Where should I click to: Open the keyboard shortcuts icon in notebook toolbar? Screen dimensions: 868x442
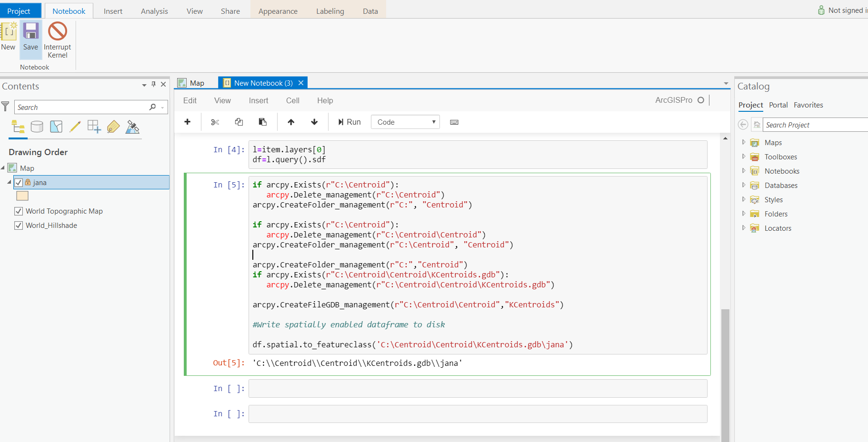[454, 122]
